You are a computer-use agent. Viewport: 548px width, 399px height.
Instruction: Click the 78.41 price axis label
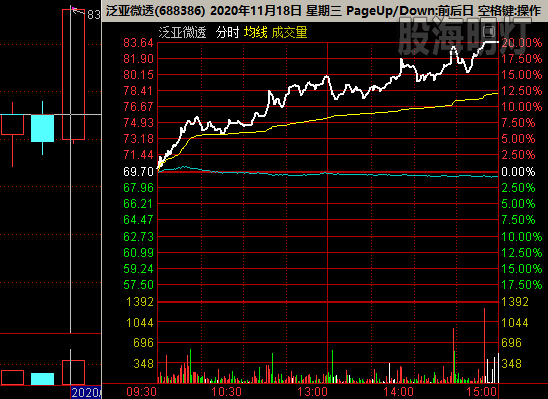[138, 91]
